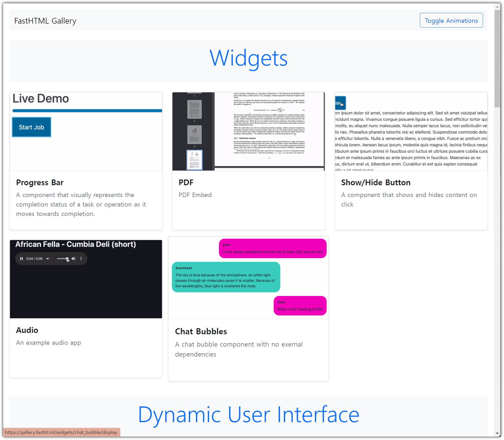
Task: Click the audio playback progress track
Action: pos(48,259)
